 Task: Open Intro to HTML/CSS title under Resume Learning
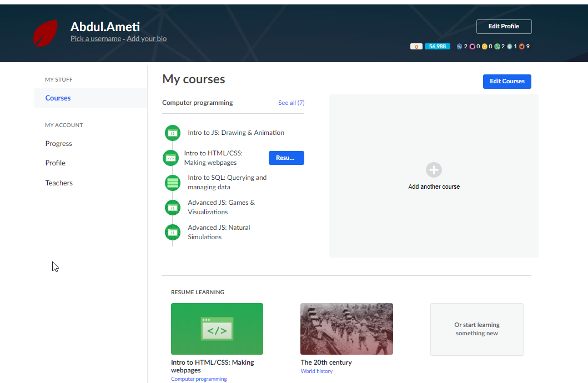[x=212, y=366]
